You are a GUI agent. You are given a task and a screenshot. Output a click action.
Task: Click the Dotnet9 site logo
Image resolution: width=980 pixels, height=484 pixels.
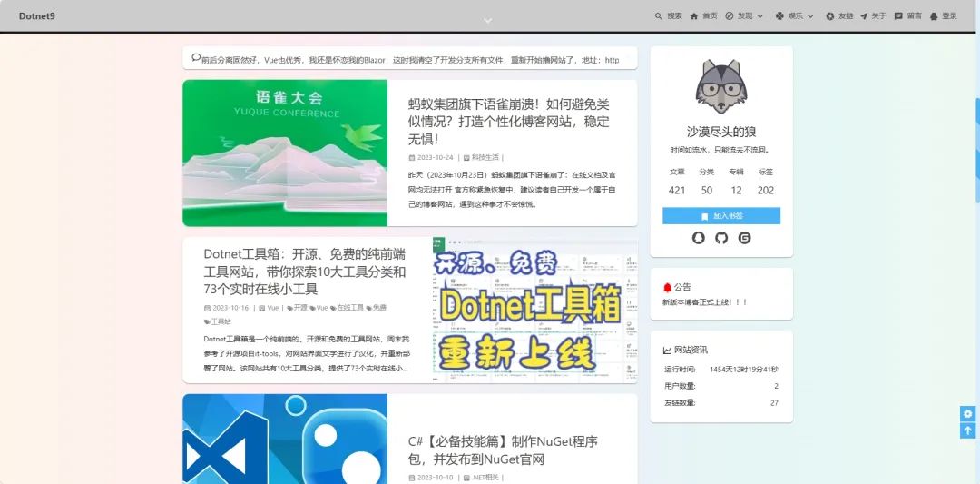(37, 16)
